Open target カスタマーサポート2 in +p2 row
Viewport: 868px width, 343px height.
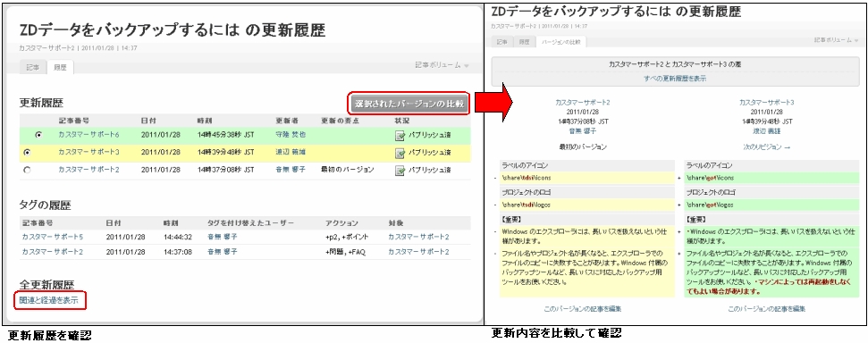point(418,238)
